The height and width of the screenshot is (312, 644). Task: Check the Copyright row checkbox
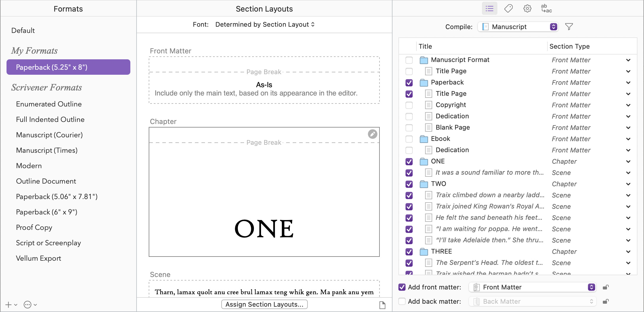click(x=409, y=105)
